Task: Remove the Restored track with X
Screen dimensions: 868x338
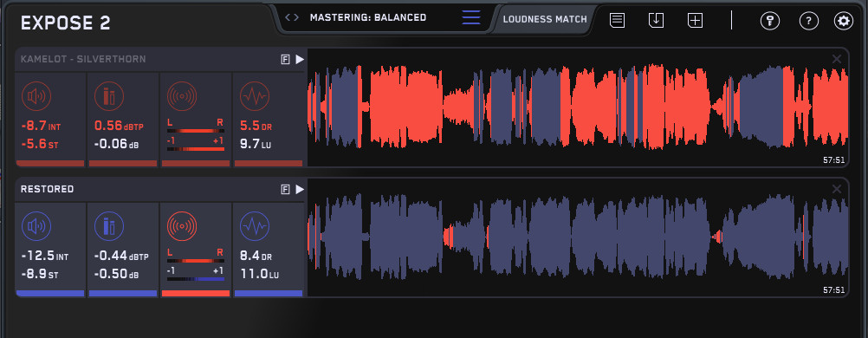Action: pos(837,190)
